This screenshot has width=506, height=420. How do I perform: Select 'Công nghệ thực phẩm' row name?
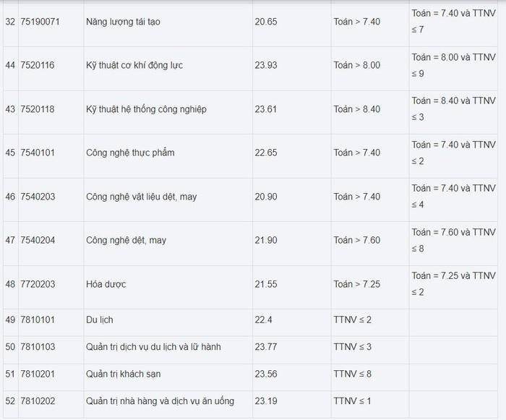coord(130,153)
